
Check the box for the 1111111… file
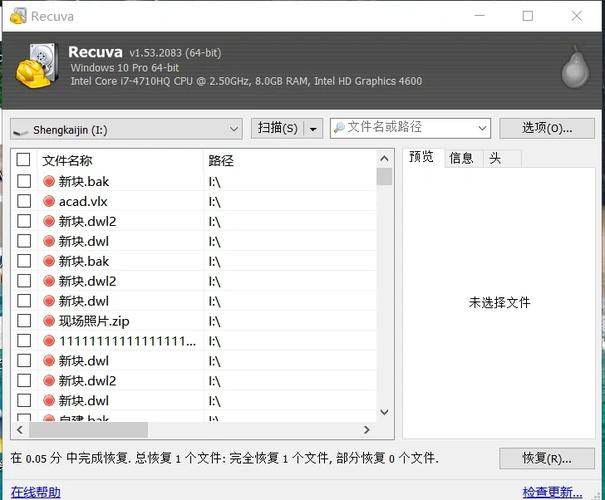tap(24, 341)
